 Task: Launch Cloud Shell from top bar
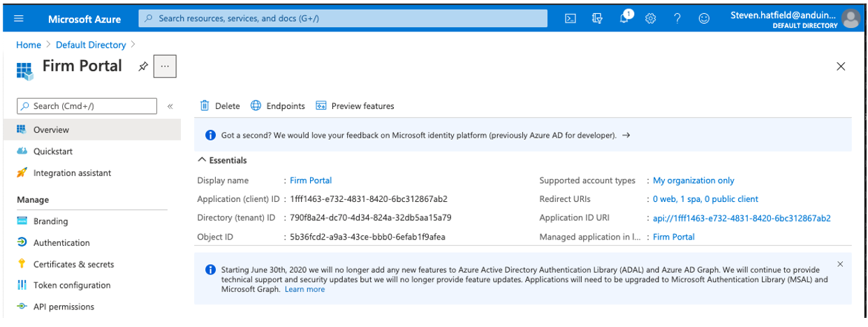571,19
